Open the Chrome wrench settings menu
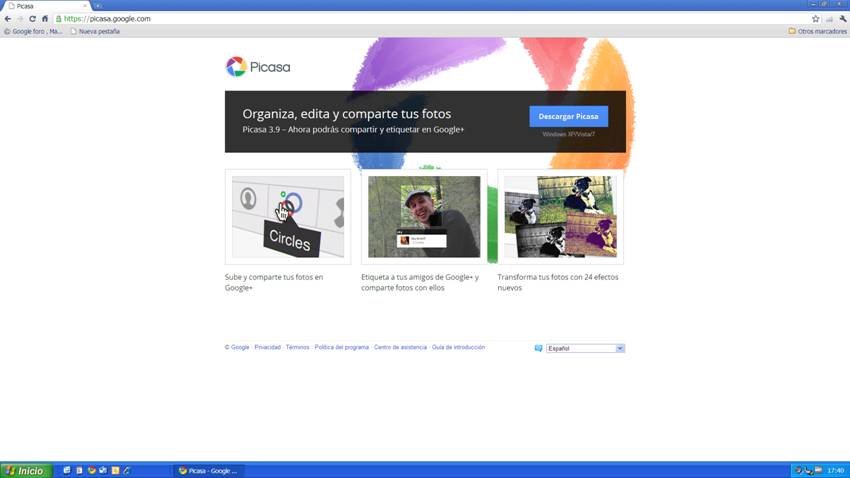This screenshot has height=478, width=850. [843, 18]
